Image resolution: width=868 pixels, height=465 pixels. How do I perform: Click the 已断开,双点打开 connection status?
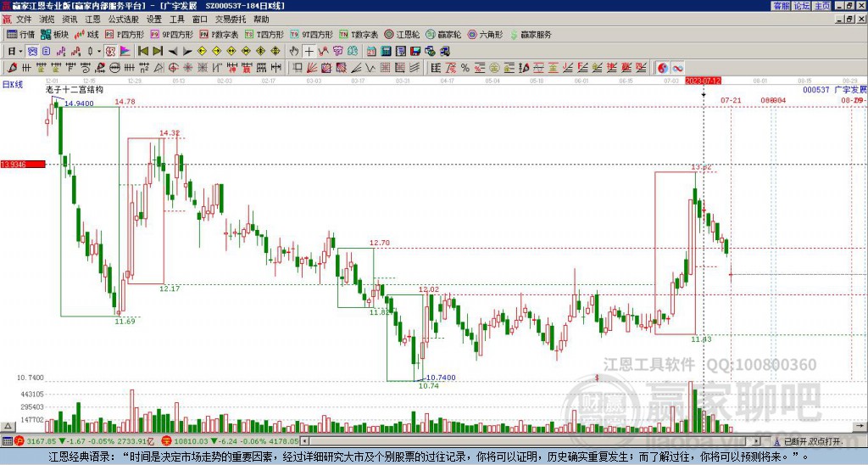(x=813, y=442)
